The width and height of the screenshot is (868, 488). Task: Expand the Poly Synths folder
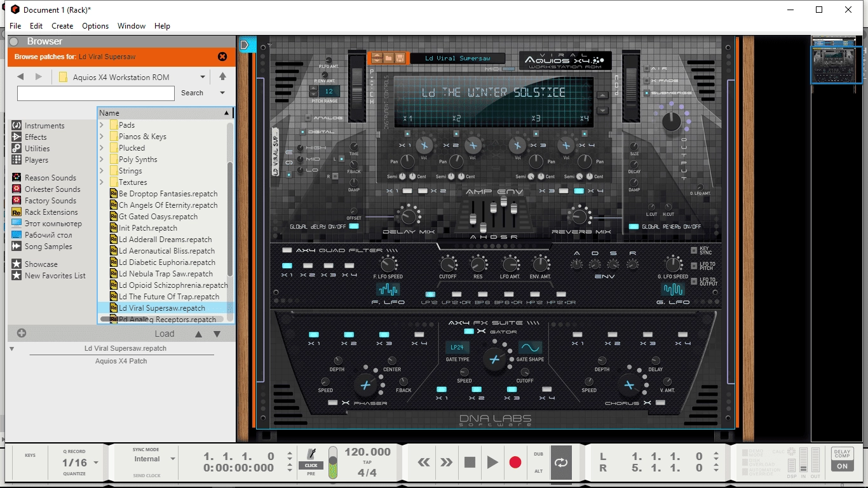point(102,159)
